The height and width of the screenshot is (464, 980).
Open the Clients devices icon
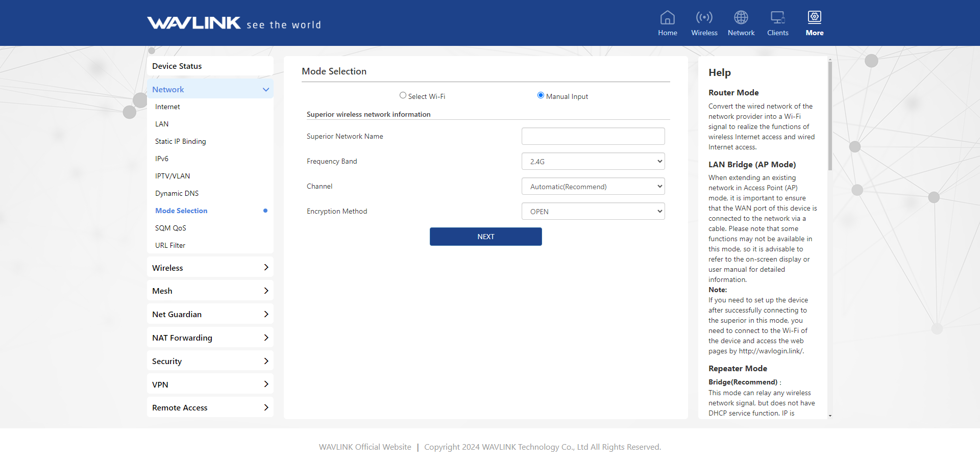pos(777,18)
